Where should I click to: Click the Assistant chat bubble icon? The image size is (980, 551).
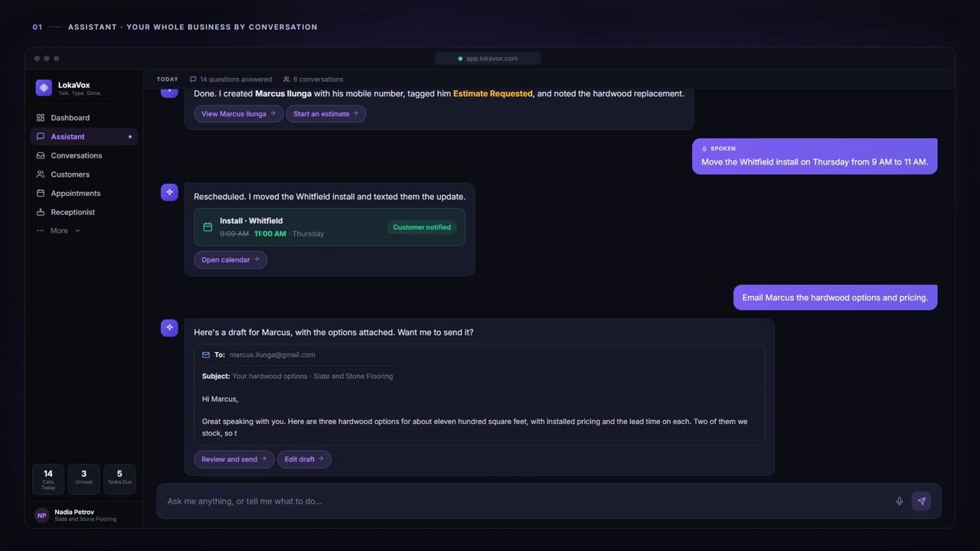(41, 136)
